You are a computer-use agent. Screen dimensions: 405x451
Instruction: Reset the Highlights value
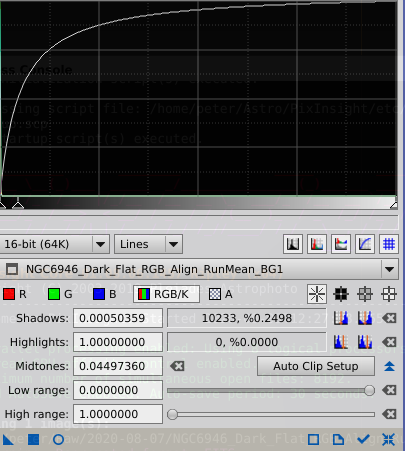click(389, 342)
